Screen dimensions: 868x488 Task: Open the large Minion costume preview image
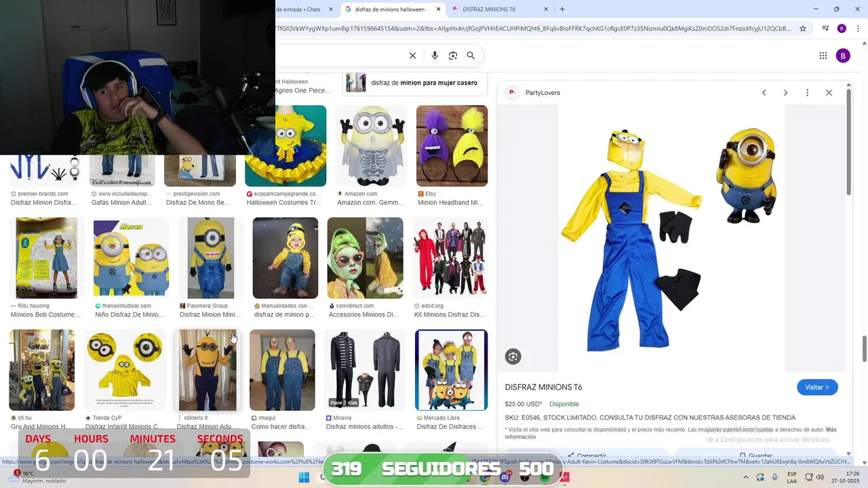click(671, 238)
